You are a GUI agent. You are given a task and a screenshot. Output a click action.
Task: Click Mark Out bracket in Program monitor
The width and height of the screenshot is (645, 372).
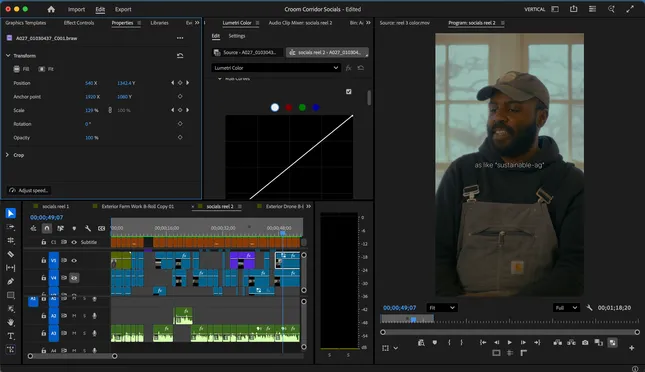462,342
